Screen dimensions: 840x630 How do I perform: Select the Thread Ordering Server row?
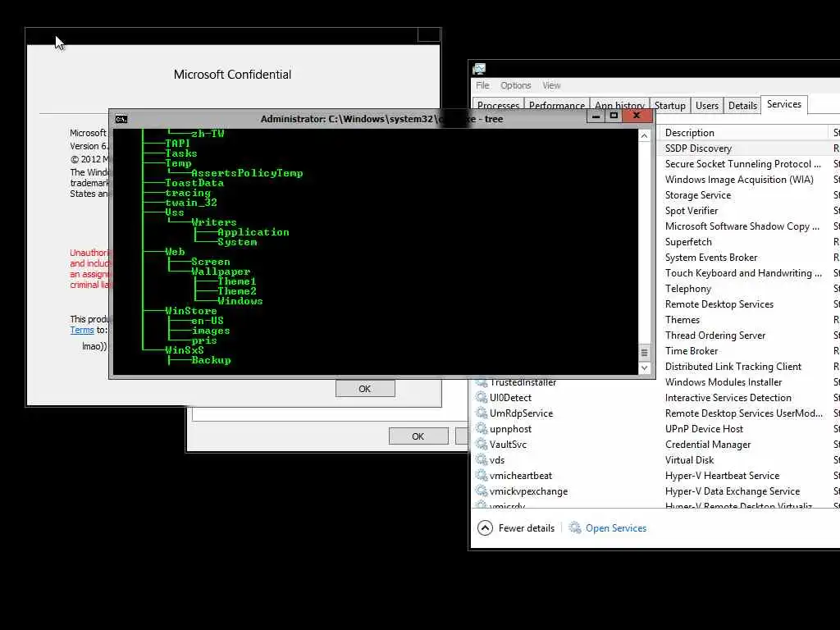(x=748, y=335)
